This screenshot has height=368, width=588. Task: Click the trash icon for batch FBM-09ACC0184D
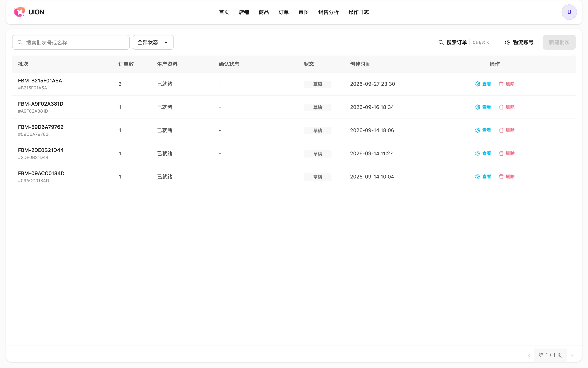coord(501,177)
